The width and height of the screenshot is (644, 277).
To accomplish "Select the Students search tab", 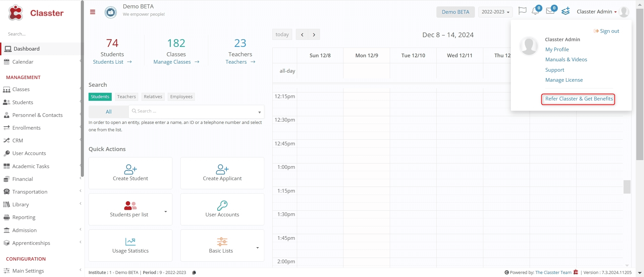I will (x=100, y=97).
